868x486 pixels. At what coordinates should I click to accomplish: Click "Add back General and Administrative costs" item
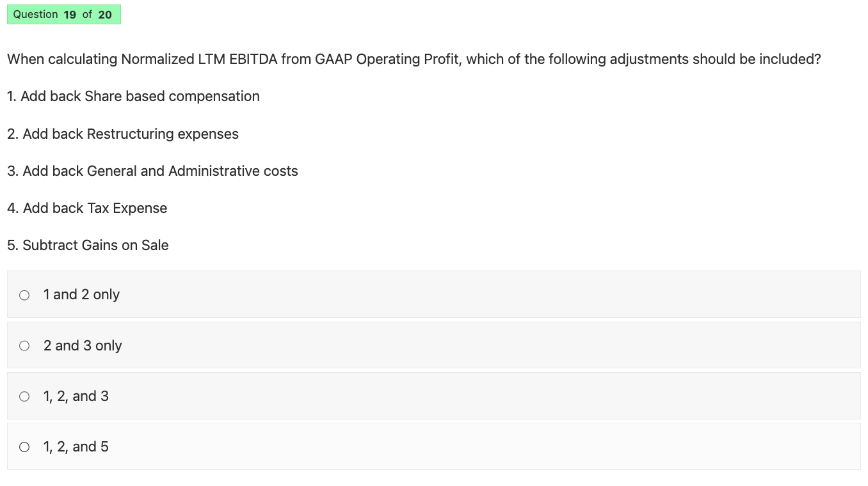coord(152,171)
